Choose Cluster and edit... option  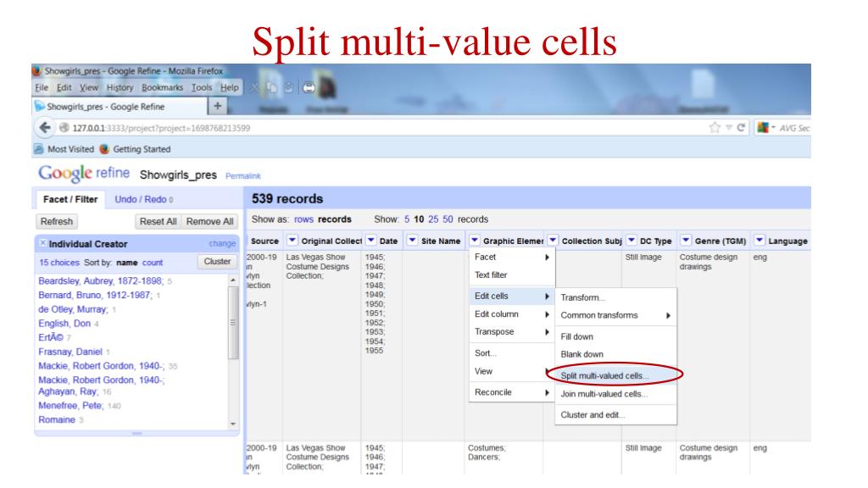615,415
